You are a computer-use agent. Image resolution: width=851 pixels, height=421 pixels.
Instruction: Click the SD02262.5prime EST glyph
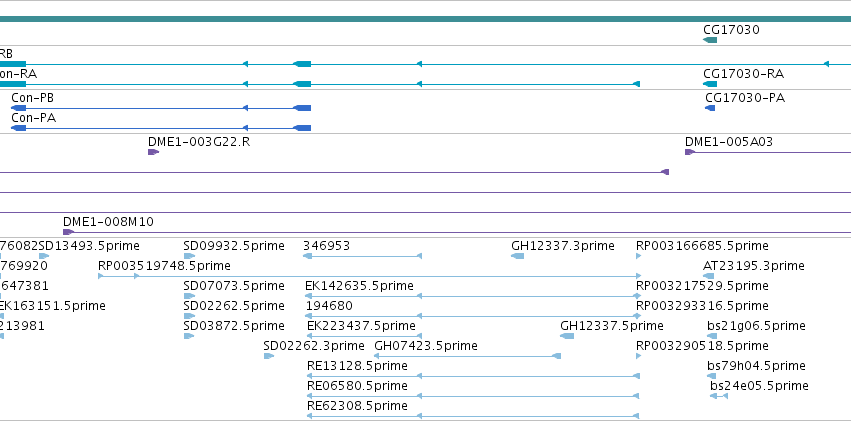pos(189,316)
